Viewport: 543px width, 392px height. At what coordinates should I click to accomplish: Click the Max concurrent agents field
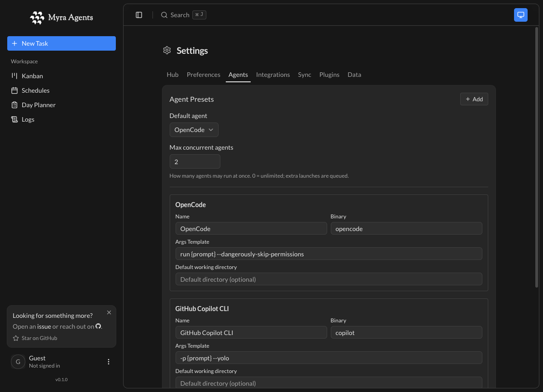195,161
